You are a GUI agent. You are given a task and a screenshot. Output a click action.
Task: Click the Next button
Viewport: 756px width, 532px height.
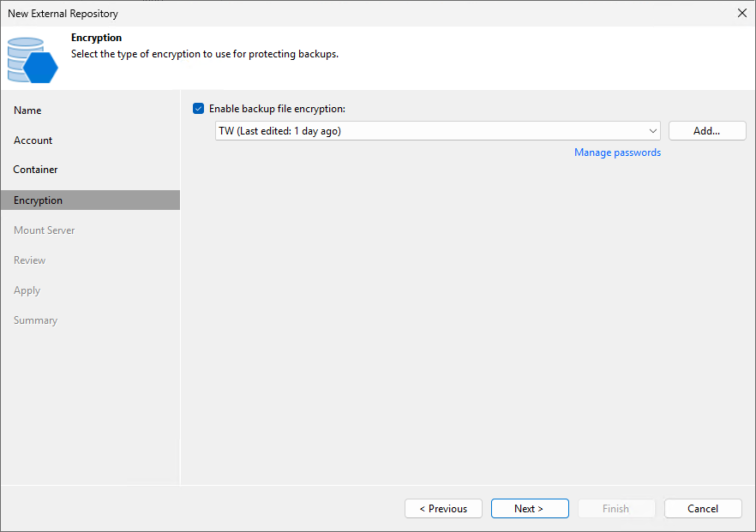click(530, 508)
